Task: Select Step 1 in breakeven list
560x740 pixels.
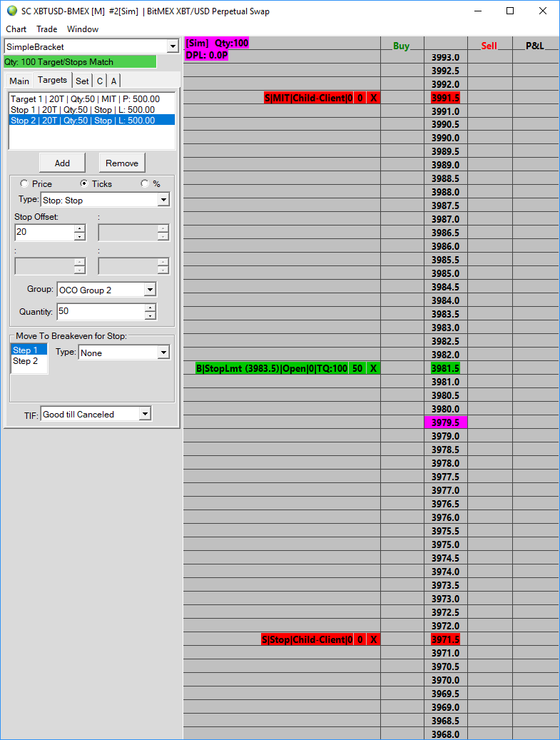Action: [29, 350]
